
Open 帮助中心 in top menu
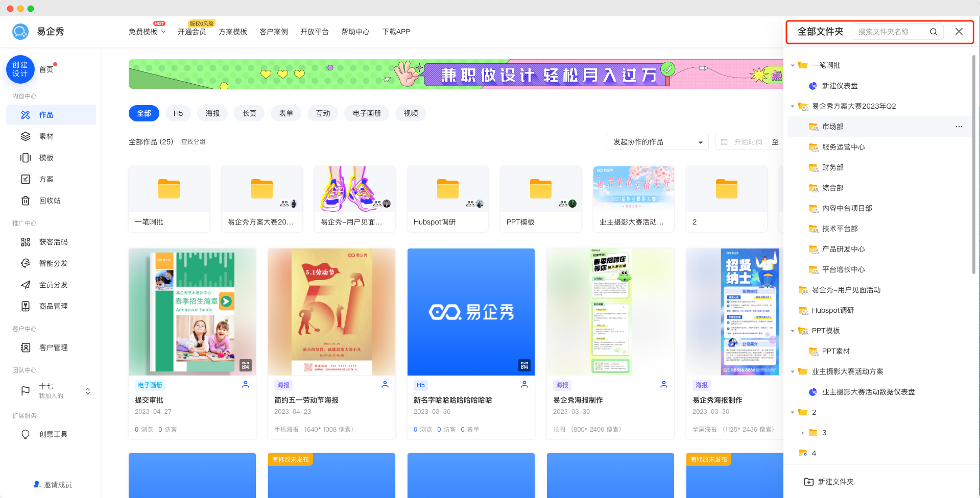pos(355,32)
